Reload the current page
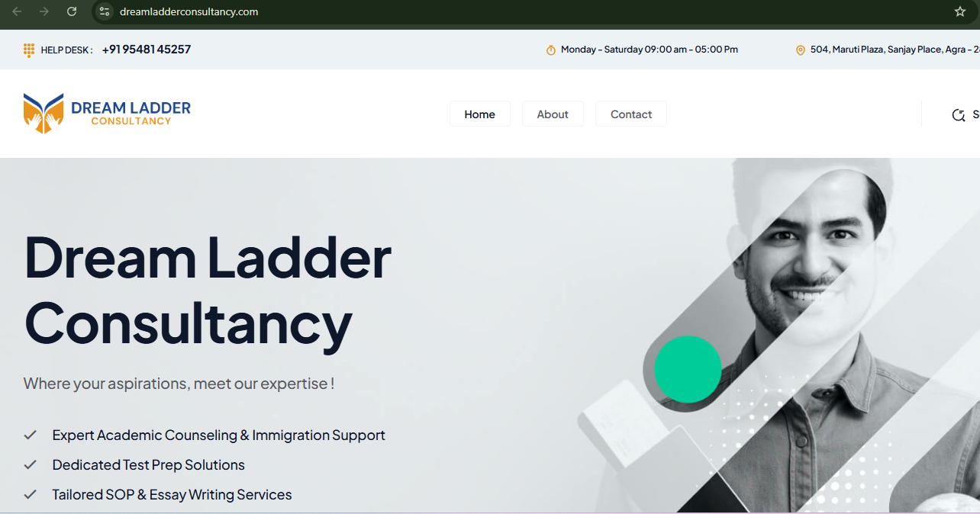The height and width of the screenshot is (514, 980). 72,11
